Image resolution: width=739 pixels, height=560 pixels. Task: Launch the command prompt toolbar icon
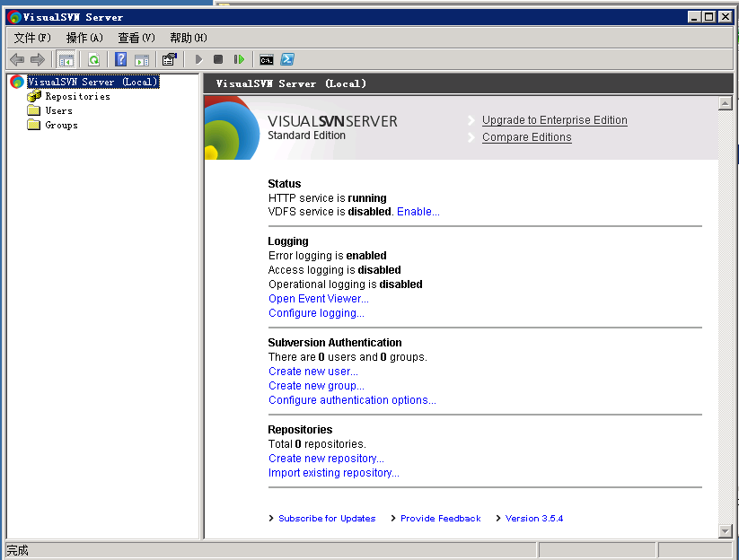267,60
